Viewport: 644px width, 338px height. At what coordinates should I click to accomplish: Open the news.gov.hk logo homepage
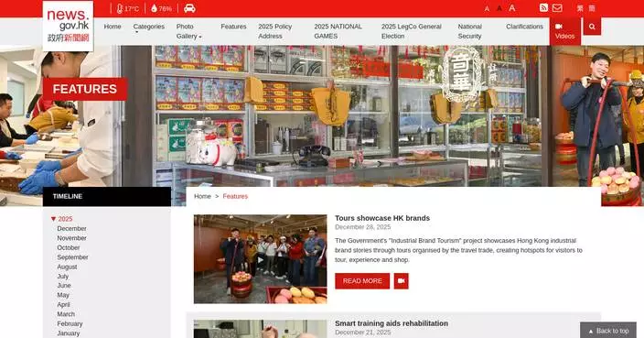(x=68, y=26)
